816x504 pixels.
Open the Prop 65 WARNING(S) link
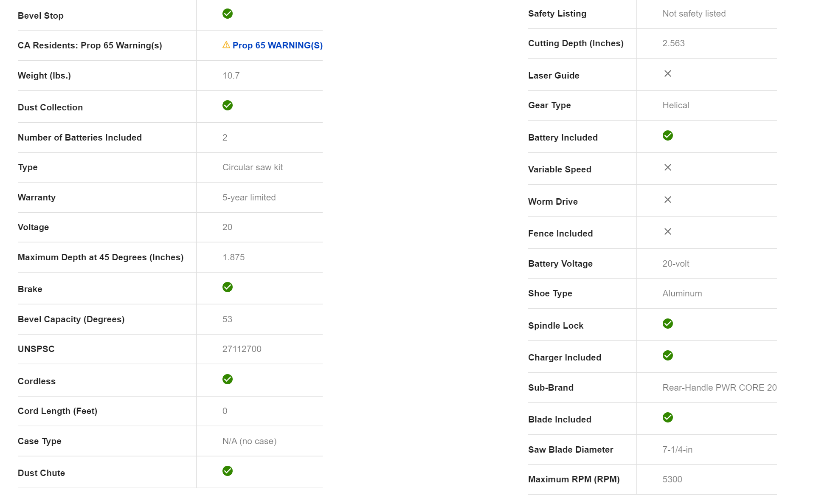pos(277,45)
